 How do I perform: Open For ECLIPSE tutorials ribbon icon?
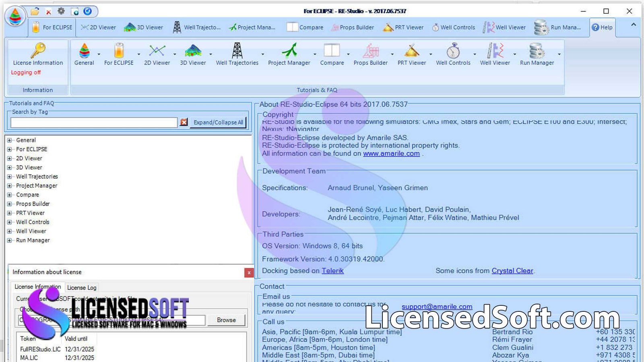[x=119, y=51]
